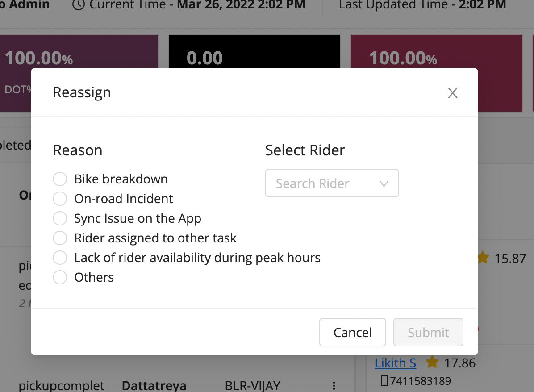Click the clock icon beside Current Time
Image resolution: width=534 pixels, height=392 pixels.
coord(78,5)
